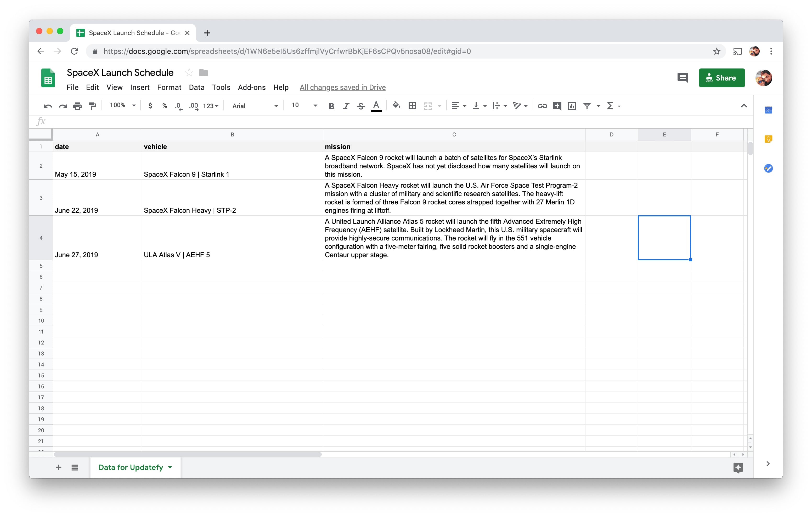Open the text color picker
Viewport: 812px width, 517px height.
pos(376,106)
